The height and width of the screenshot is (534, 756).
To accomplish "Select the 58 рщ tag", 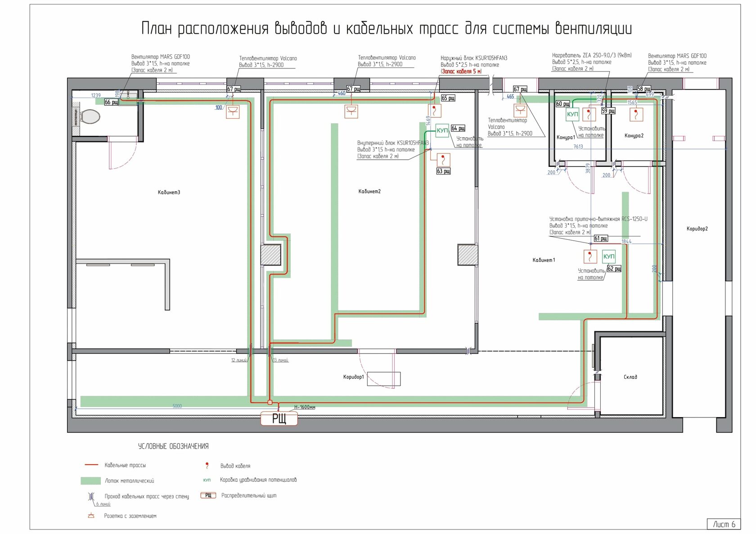I will coord(644,89).
